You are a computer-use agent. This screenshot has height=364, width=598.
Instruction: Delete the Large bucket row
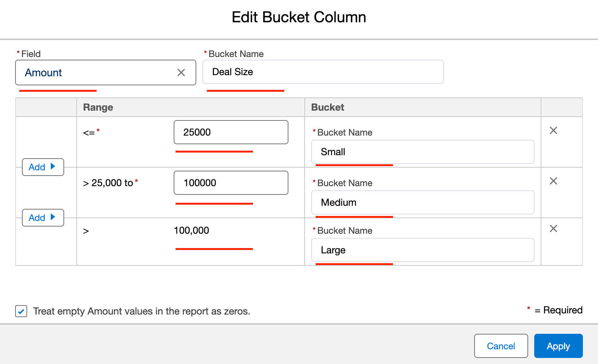pos(553,228)
